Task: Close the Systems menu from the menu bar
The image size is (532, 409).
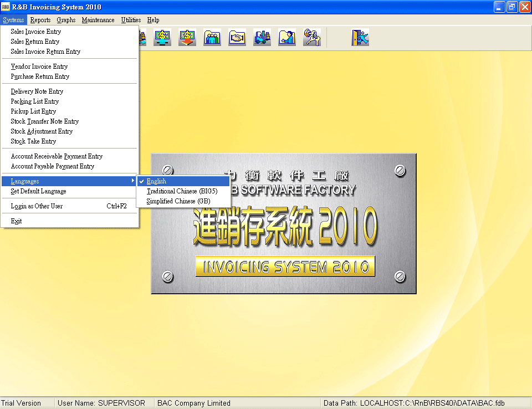Action: (x=13, y=20)
